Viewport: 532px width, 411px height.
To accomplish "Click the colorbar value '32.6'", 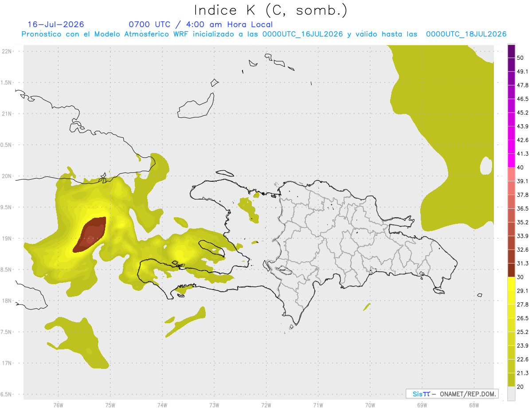I will pyautogui.click(x=523, y=250).
